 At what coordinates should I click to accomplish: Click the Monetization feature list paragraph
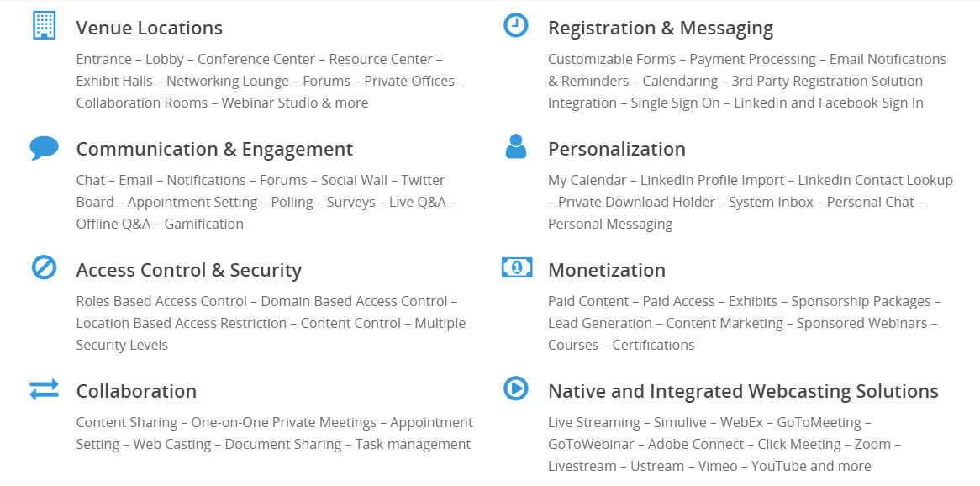pyautogui.click(x=744, y=323)
